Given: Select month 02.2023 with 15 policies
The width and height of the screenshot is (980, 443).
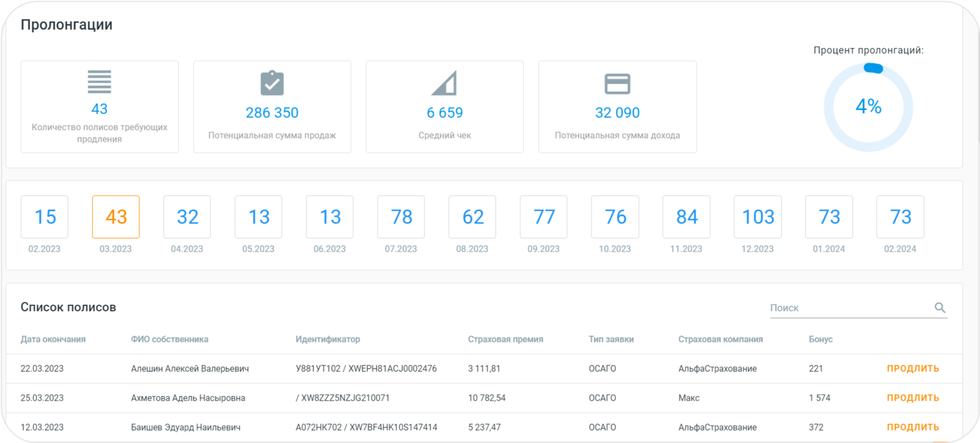Looking at the screenshot, I should (x=45, y=217).
